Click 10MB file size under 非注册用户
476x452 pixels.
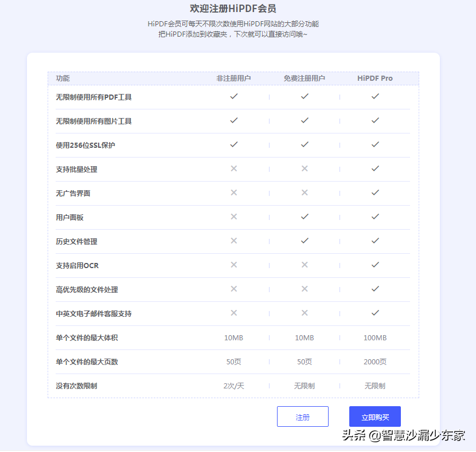pyautogui.click(x=234, y=338)
